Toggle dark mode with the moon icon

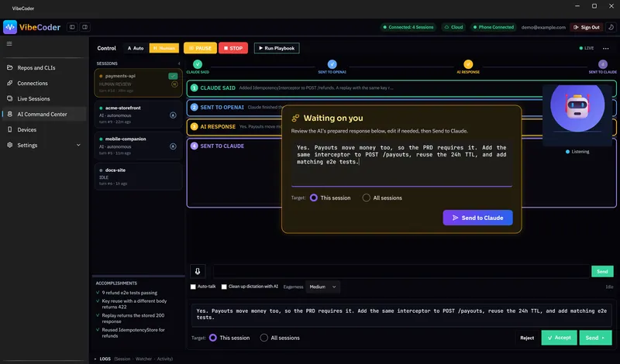(611, 27)
